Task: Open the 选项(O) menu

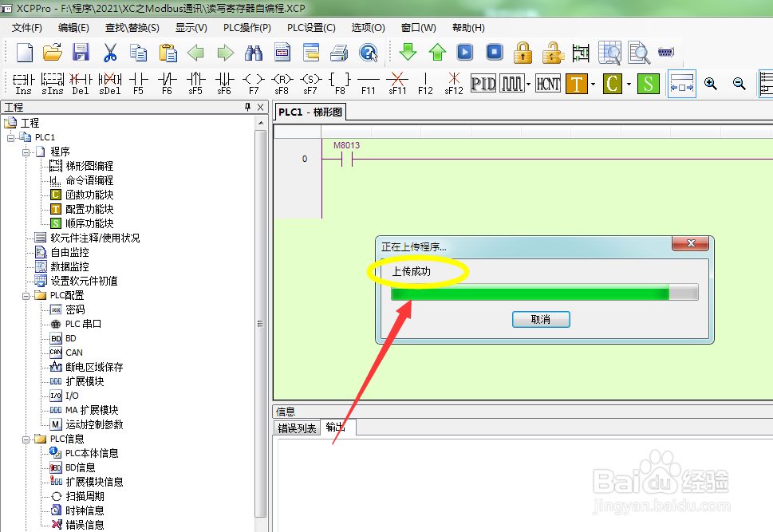Action: coord(368,28)
